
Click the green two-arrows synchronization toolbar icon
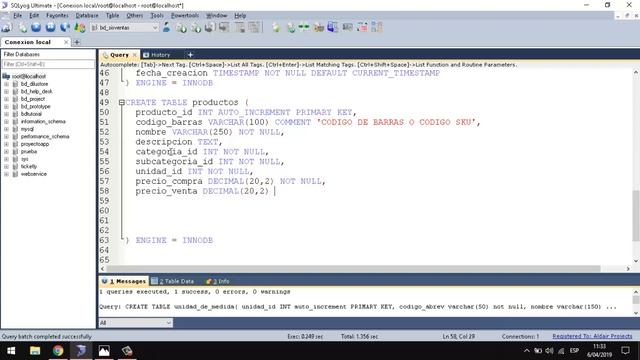(x=304, y=27)
